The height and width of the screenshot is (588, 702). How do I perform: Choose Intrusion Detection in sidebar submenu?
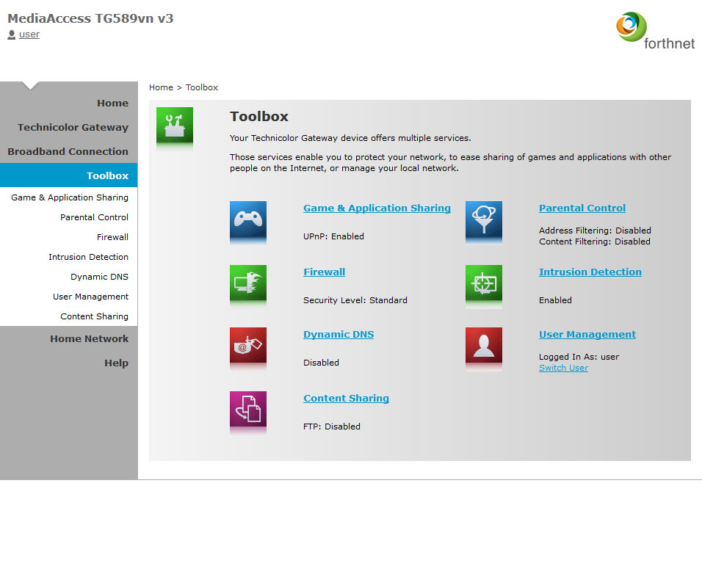89,257
